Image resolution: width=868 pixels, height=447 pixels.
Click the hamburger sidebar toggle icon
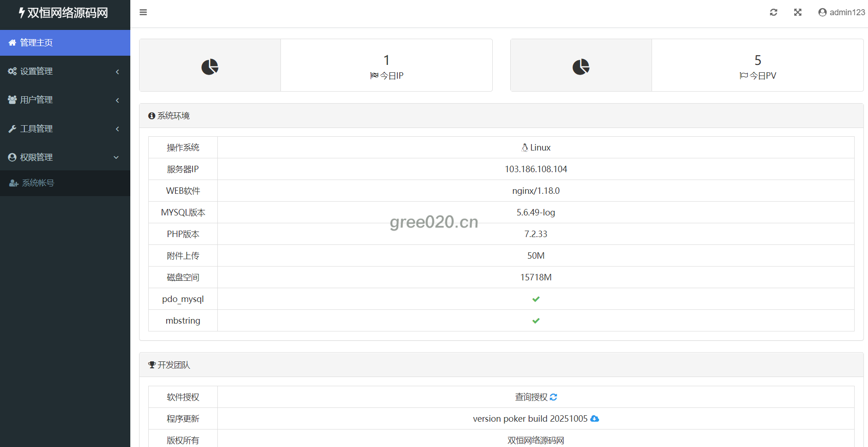(x=143, y=12)
